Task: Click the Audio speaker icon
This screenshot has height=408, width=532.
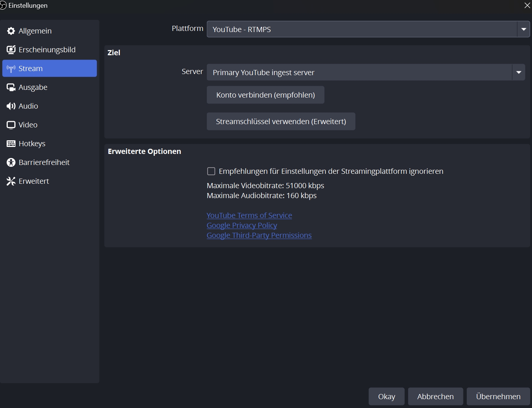Action: click(x=11, y=106)
